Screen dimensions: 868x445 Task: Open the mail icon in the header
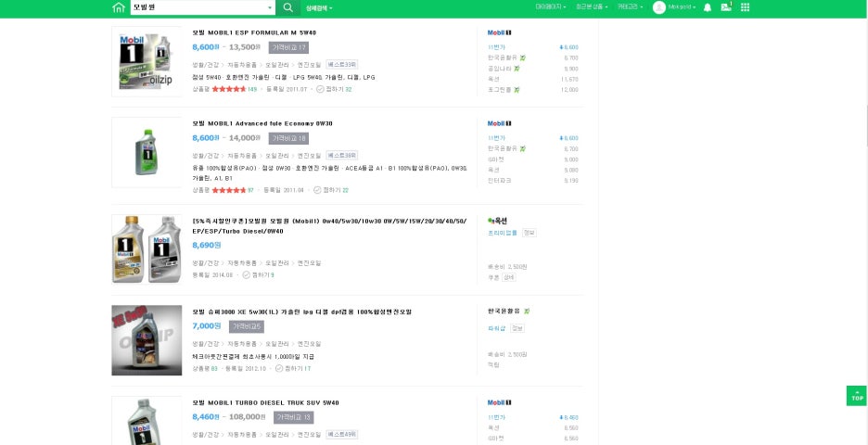pos(726,7)
